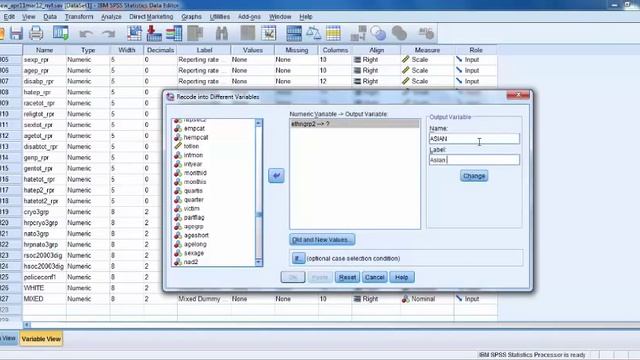Screen dimensions: 640x360
Task: Click the Print toolbar icon
Action: [x=36, y=33]
